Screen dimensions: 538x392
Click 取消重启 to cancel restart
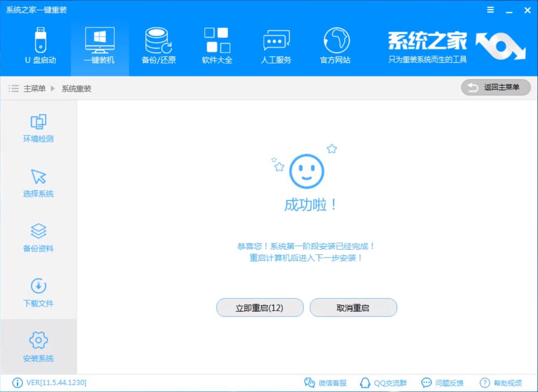coord(353,307)
